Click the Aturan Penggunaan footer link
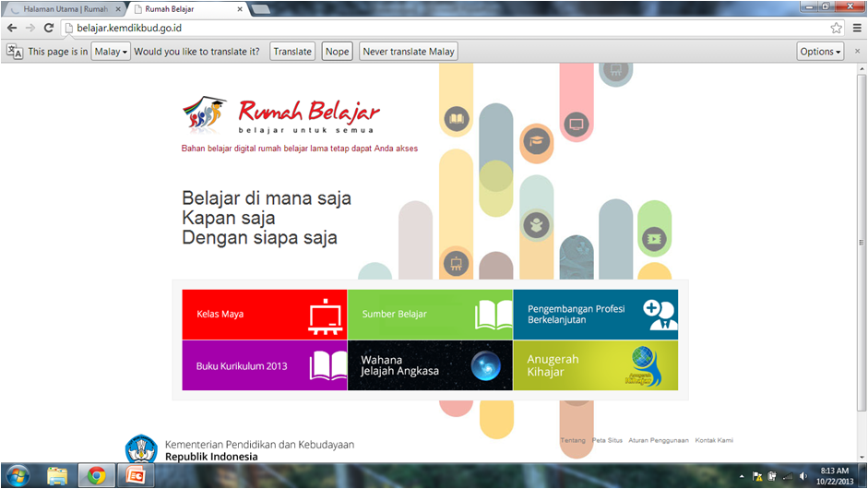The height and width of the screenshot is (489, 868). pyautogui.click(x=659, y=440)
